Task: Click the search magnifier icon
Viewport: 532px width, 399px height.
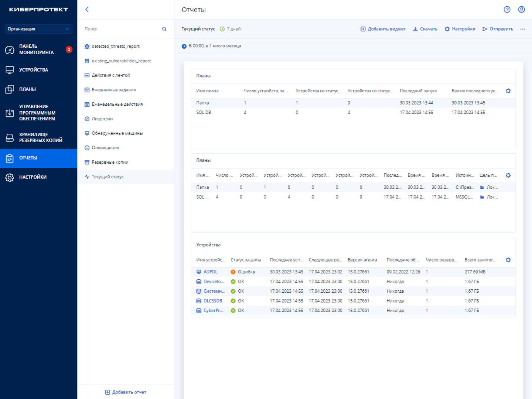Action: (164, 29)
